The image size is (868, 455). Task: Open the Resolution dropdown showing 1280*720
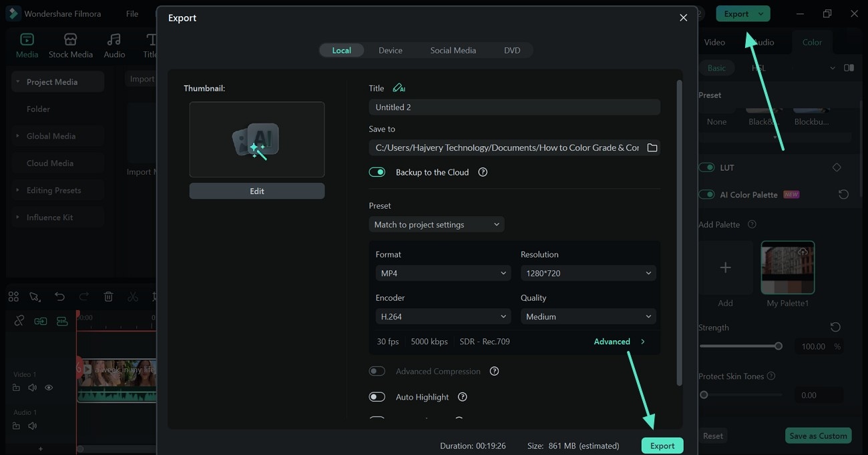tap(588, 273)
